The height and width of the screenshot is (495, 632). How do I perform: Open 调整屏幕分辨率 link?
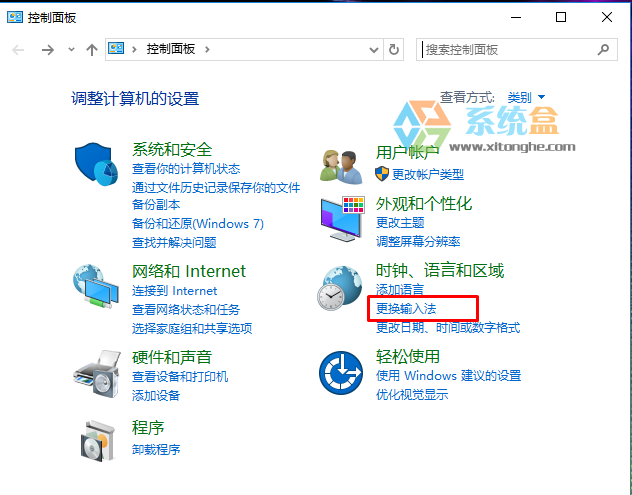418,241
